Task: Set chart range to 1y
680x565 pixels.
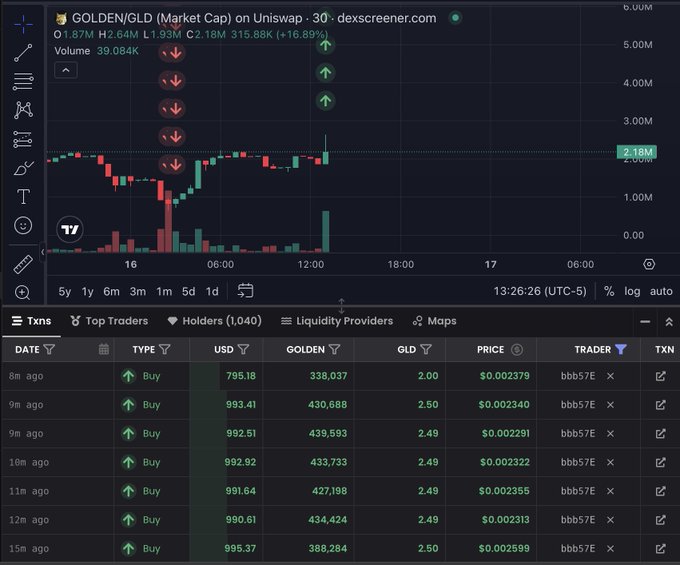Action: click(88, 291)
